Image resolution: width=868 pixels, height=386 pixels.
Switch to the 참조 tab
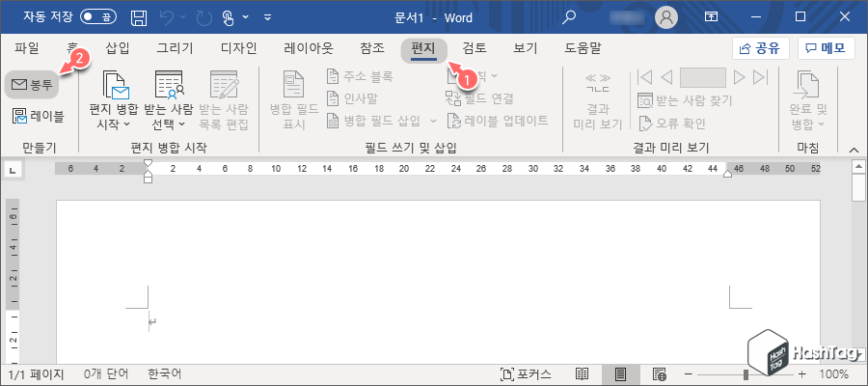pos(372,48)
